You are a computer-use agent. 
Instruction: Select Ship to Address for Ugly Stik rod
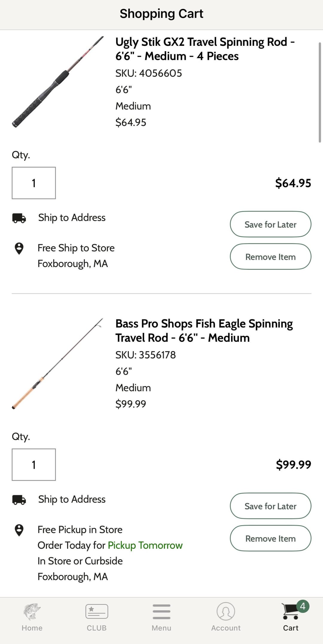pyautogui.click(x=72, y=218)
